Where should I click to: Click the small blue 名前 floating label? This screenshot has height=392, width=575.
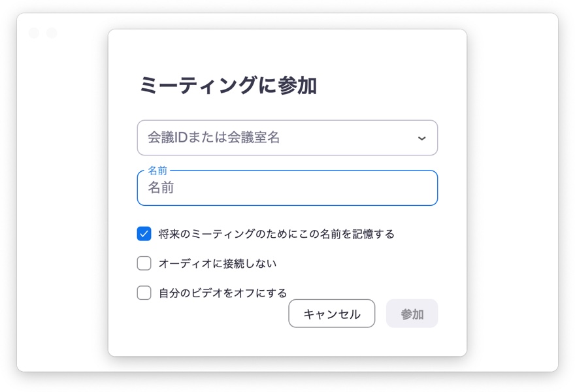[x=157, y=171]
